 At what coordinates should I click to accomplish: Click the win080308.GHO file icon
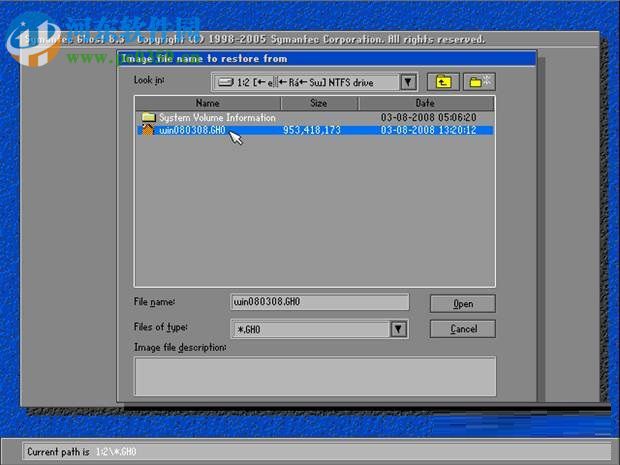pyautogui.click(x=147, y=130)
